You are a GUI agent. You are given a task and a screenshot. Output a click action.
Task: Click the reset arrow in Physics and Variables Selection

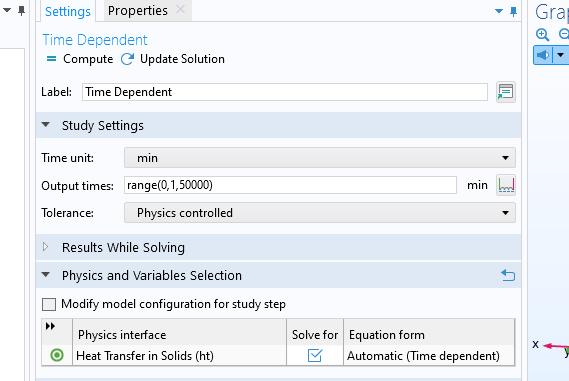508,275
